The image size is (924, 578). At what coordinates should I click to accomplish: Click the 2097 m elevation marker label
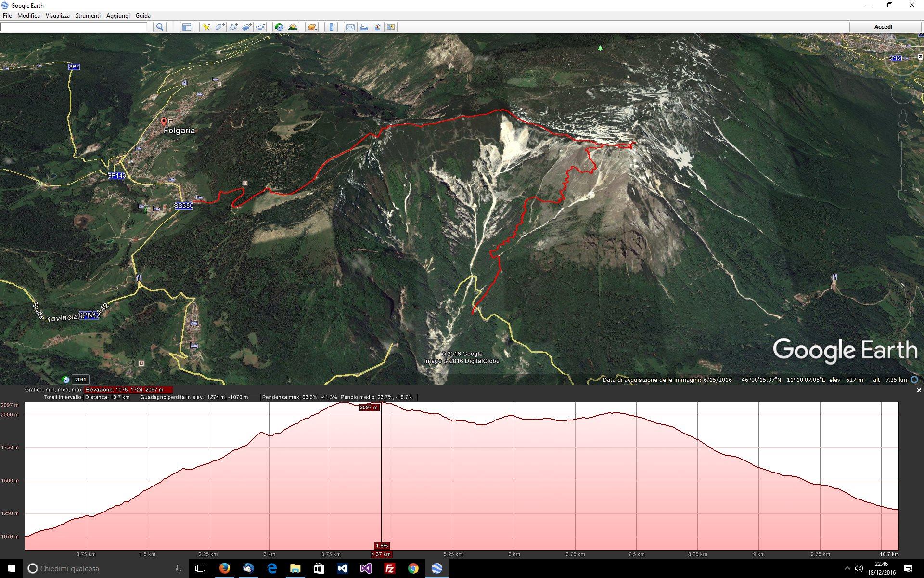point(369,407)
